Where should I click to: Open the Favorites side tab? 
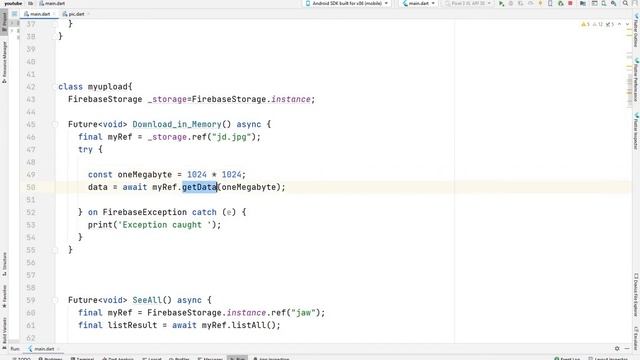[4, 297]
